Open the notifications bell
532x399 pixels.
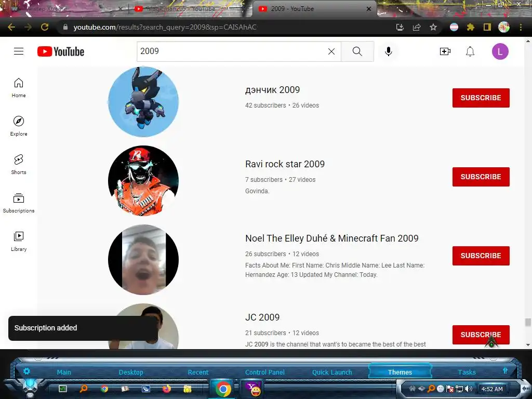coord(470,51)
